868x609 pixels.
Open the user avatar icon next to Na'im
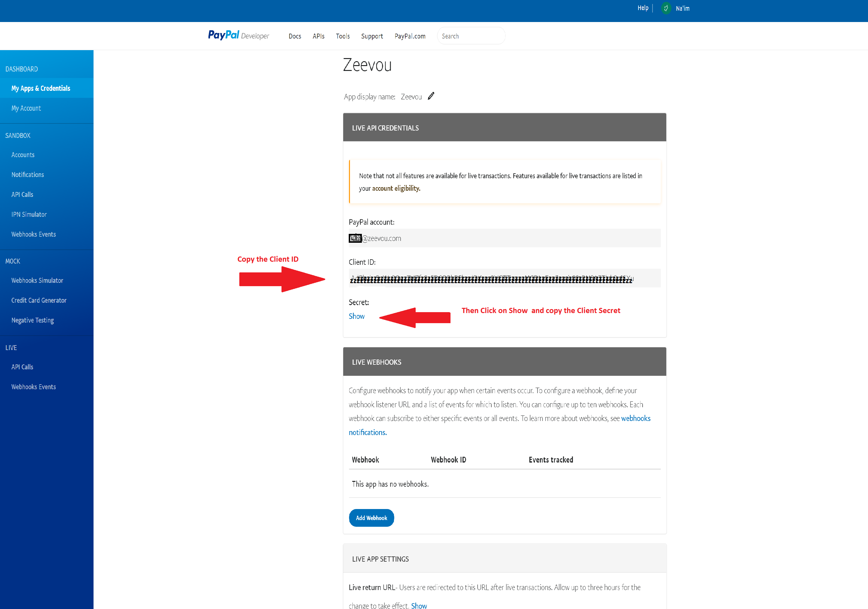666,8
